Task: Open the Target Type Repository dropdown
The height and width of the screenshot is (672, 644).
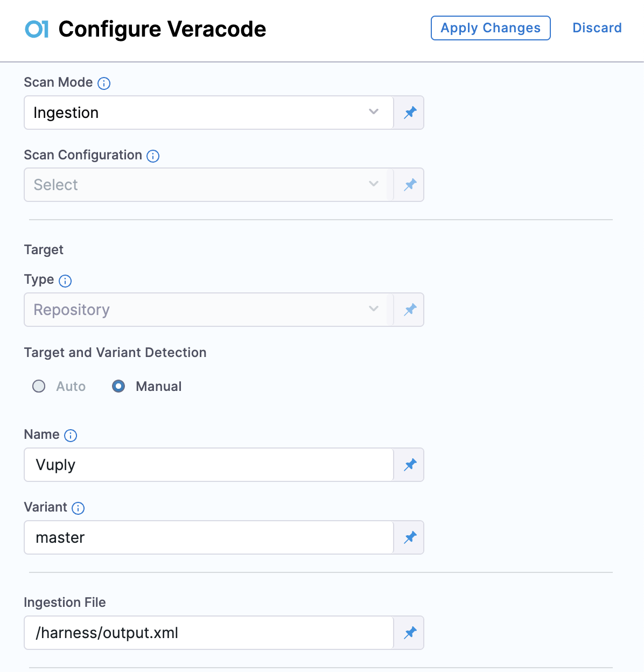Action: 208,310
